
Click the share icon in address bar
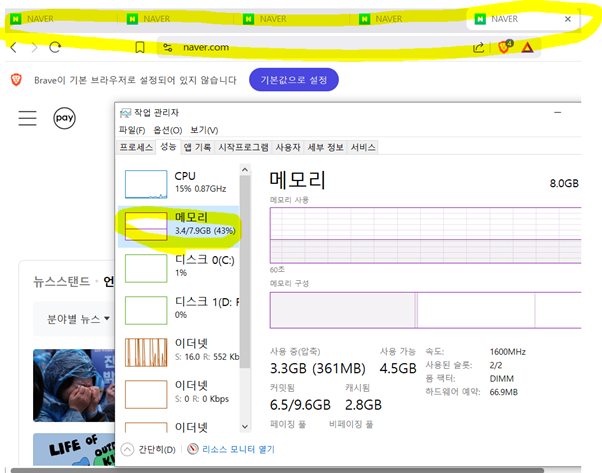click(x=478, y=48)
